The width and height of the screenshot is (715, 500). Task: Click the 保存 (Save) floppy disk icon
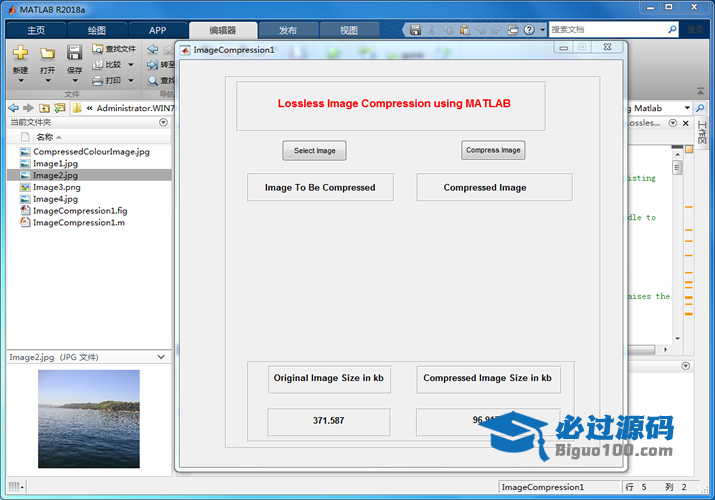point(74,52)
